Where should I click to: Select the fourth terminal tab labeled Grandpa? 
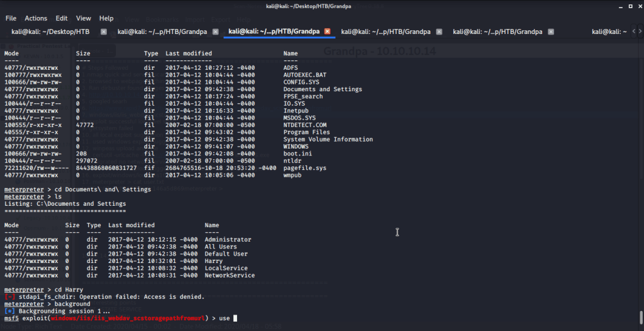click(386, 31)
